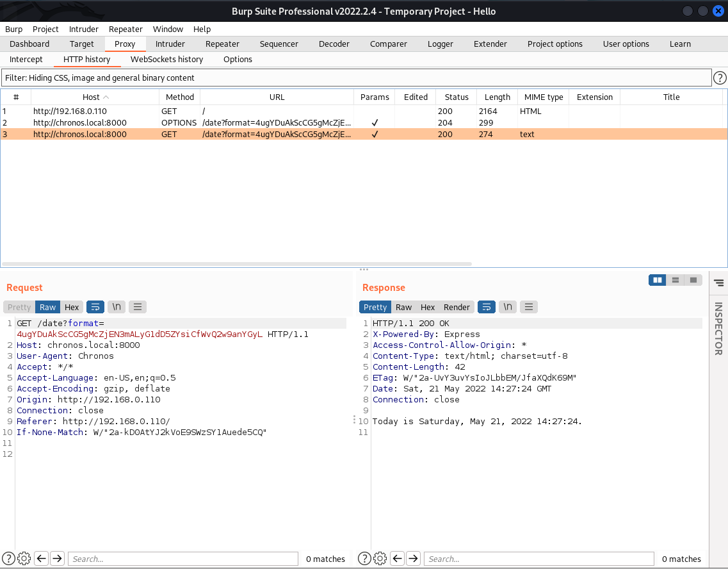The height and width of the screenshot is (569, 728).
Task: Open the Repeater tab
Action: (x=222, y=44)
